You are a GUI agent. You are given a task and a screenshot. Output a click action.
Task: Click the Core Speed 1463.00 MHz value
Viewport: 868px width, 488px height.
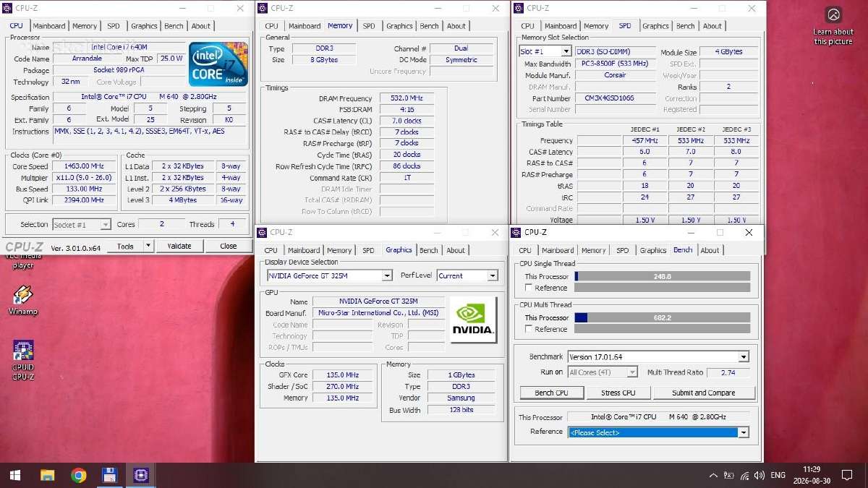(84, 166)
